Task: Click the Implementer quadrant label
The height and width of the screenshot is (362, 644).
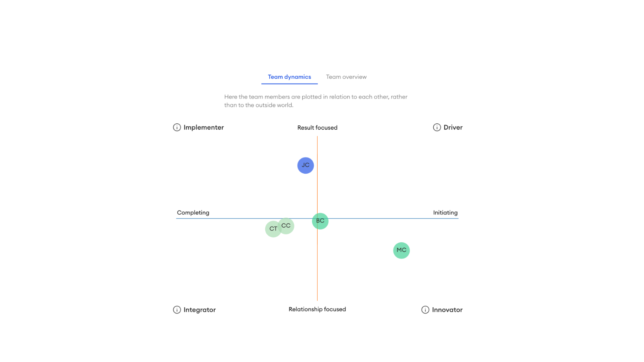Action: (204, 127)
